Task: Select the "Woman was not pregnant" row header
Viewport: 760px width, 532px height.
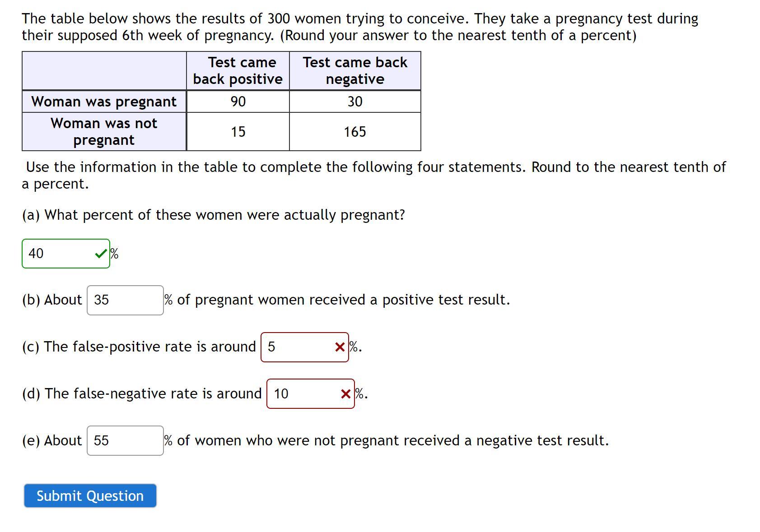Action: click(x=104, y=132)
